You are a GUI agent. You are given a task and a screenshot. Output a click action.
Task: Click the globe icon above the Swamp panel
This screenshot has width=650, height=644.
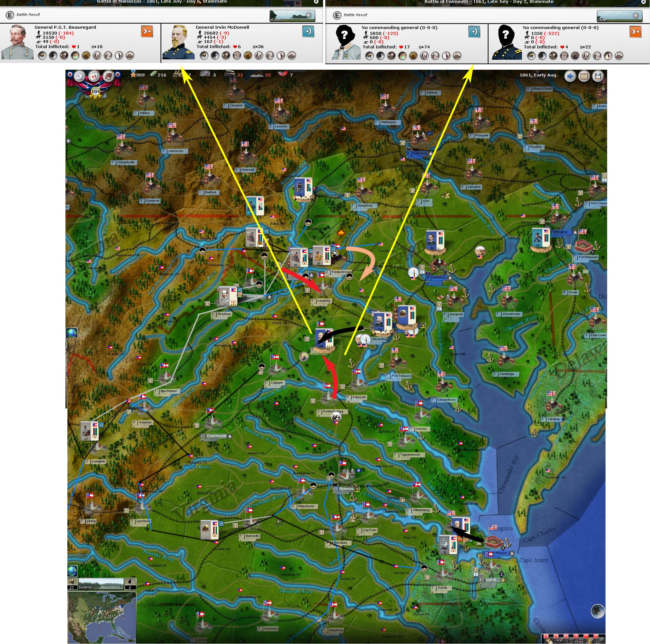pos(72,571)
